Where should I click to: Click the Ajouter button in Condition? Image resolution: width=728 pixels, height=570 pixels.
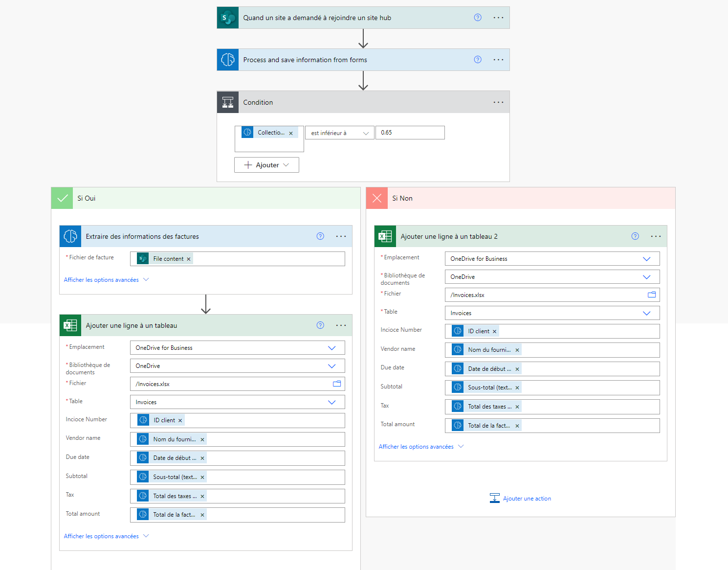(266, 165)
